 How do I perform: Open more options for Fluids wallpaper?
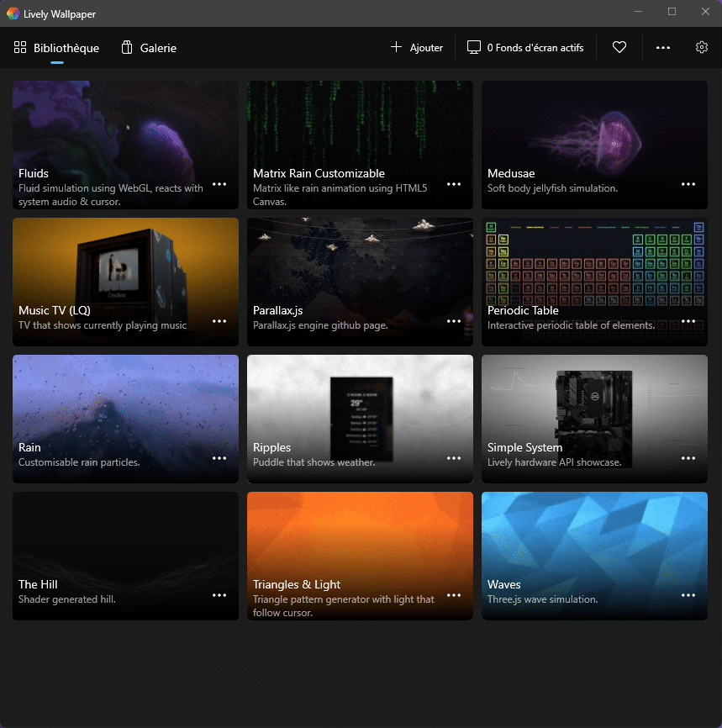[x=219, y=184]
